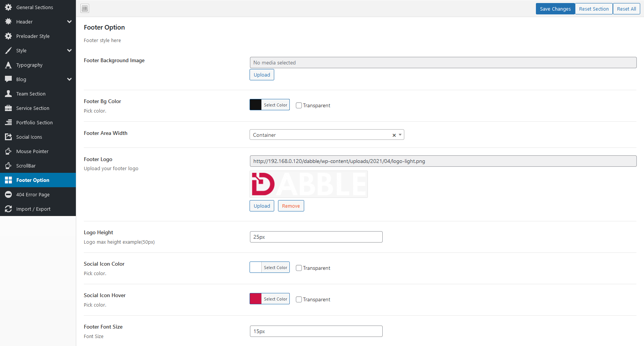Click the Save Changes button

(555, 9)
